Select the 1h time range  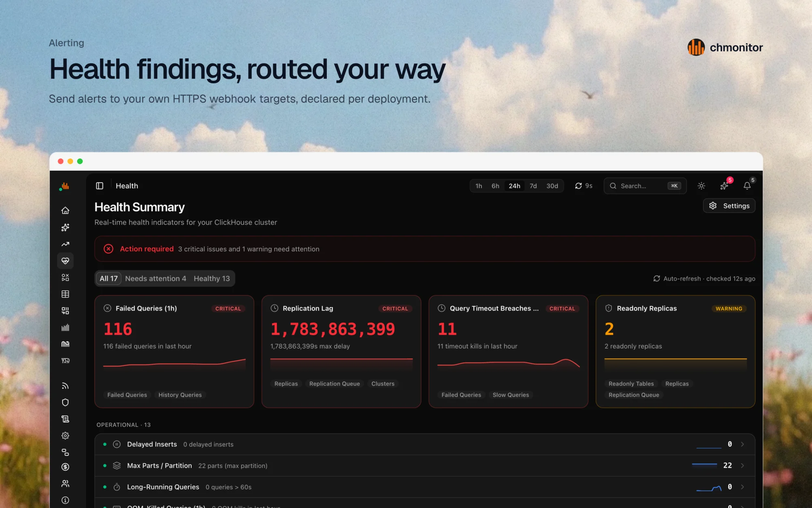pyautogui.click(x=479, y=186)
